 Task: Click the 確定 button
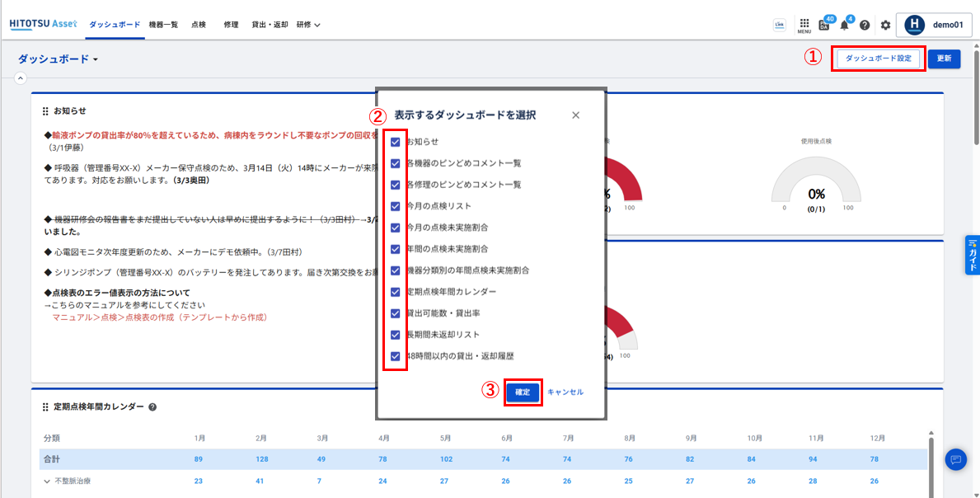pos(523,392)
